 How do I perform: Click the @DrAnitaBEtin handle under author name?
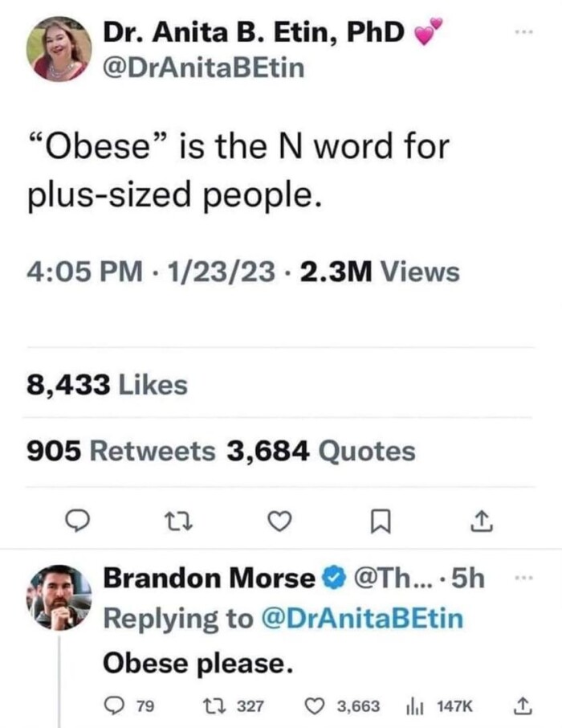204,68
